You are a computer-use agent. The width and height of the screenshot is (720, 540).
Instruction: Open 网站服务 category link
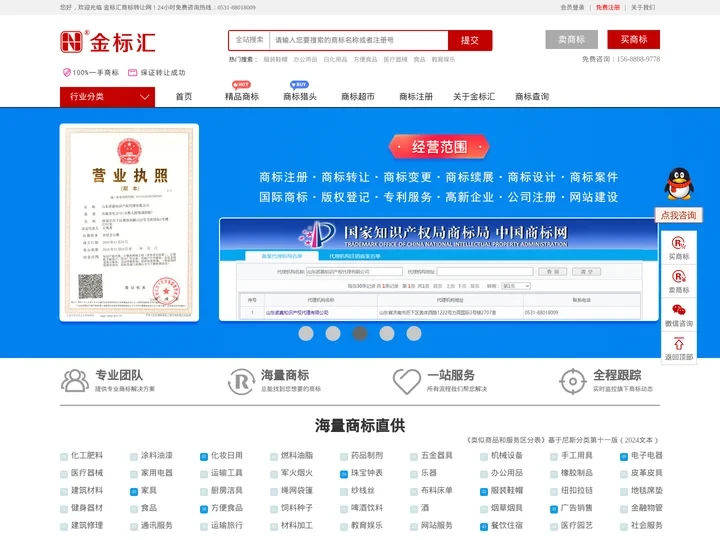437,525
